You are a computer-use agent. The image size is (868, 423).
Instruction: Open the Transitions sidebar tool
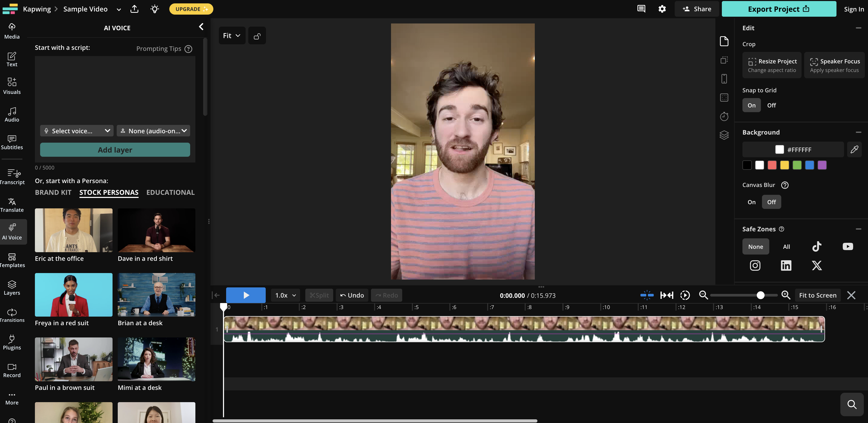(x=12, y=315)
